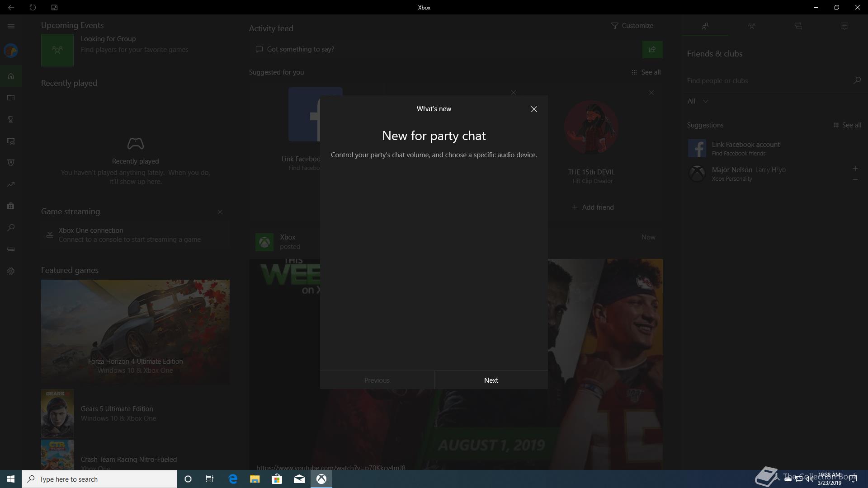Open Settings gear in sidebar
Screen dimensions: 868x488
click(x=11, y=271)
